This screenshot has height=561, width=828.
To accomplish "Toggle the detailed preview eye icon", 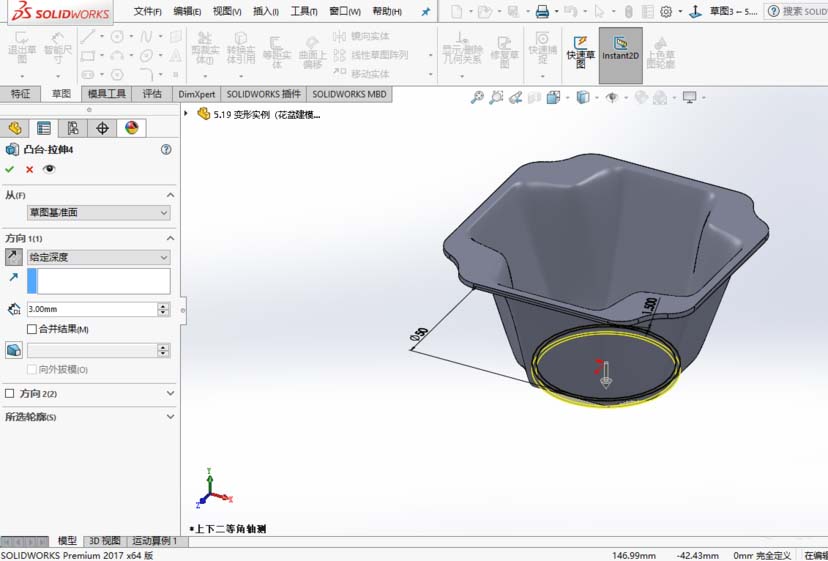I will coord(49,169).
